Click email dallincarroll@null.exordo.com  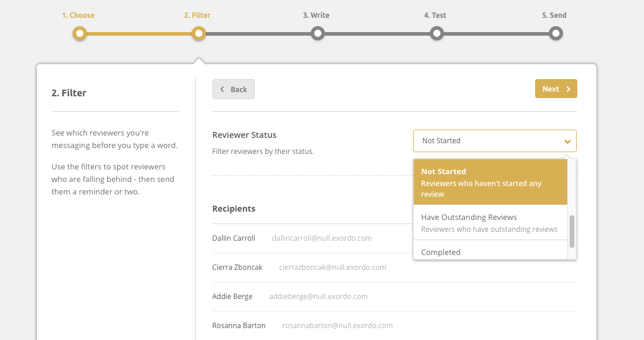click(x=321, y=238)
